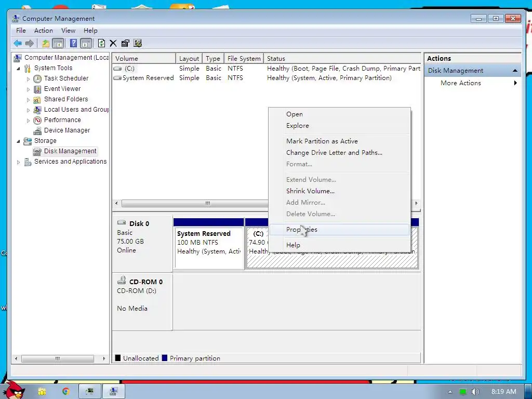The image size is (532, 399).
Task: Expand the More Actions submenu arrow
Action: pos(515,83)
